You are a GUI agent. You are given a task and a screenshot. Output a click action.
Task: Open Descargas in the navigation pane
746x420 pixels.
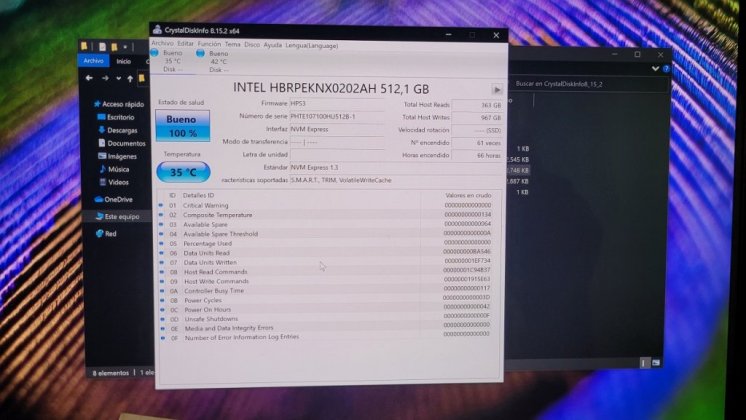pyautogui.click(x=118, y=130)
